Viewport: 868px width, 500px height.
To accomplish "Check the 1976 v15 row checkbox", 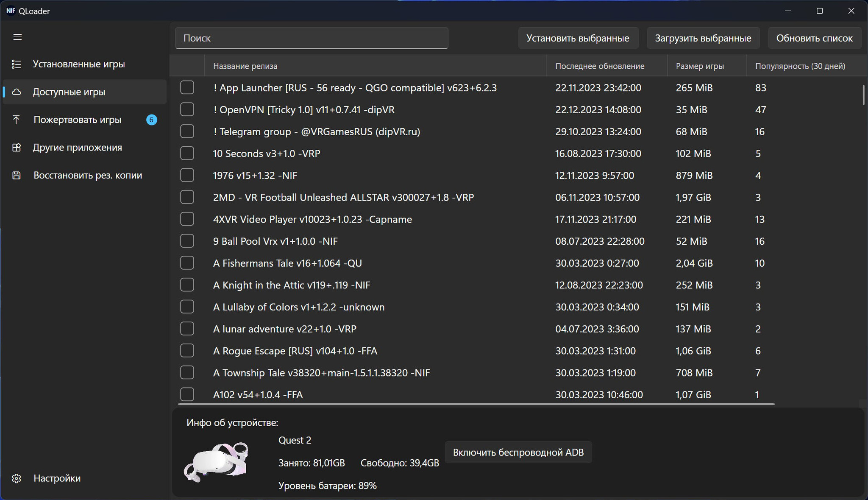I will coord(187,175).
